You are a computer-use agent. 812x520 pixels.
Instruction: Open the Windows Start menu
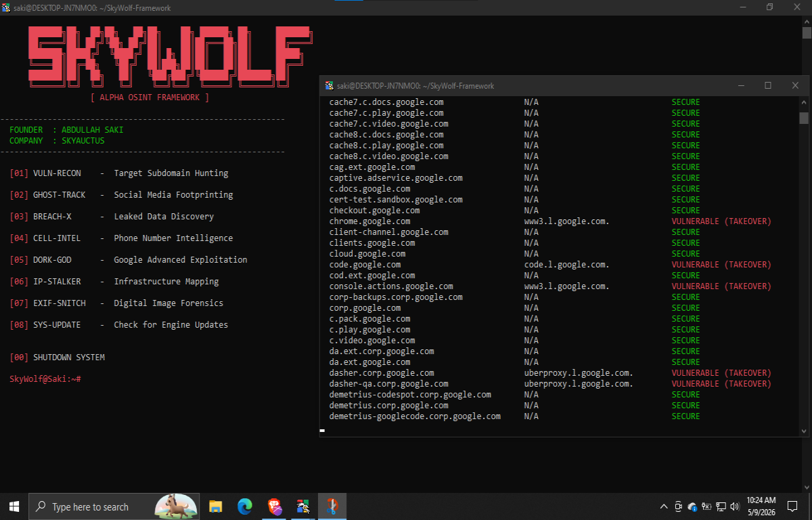click(x=14, y=506)
